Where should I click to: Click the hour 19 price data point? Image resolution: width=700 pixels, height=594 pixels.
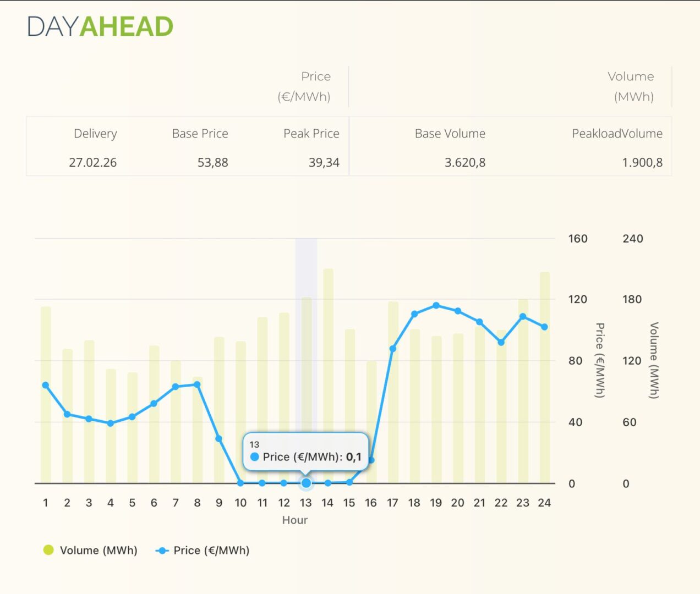click(x=436, y=305)
